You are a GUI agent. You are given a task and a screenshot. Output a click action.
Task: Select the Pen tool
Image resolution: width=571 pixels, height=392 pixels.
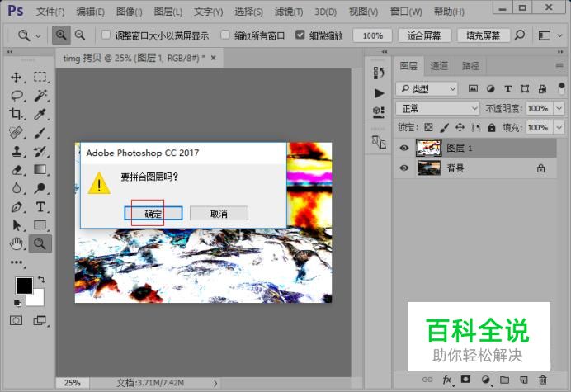[17, 207]
